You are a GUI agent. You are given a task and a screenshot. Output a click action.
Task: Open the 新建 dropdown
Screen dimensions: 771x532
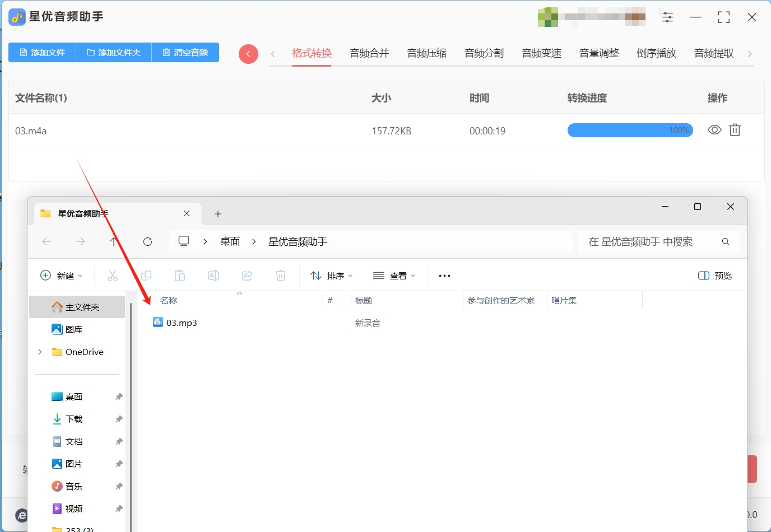(62, 276)
